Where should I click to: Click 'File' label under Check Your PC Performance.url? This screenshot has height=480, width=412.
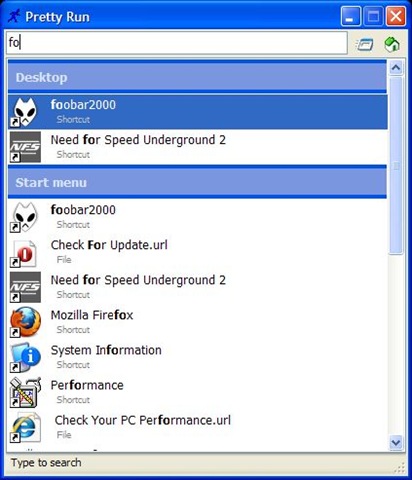click(64, 435)
